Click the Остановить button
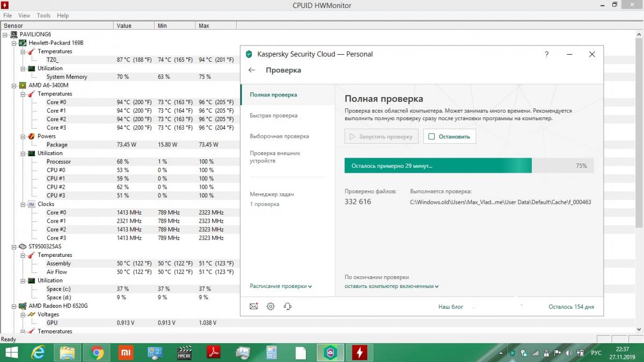Viewport: 644px width, 362px height. tap(450, 136)
